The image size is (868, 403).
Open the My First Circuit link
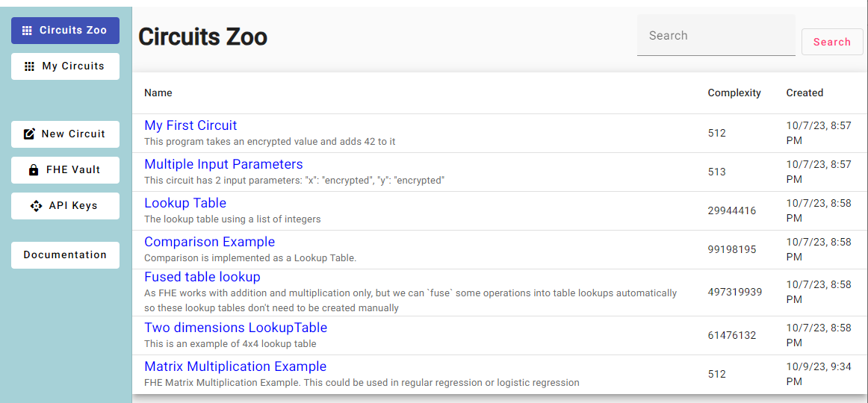pos(190,125)
